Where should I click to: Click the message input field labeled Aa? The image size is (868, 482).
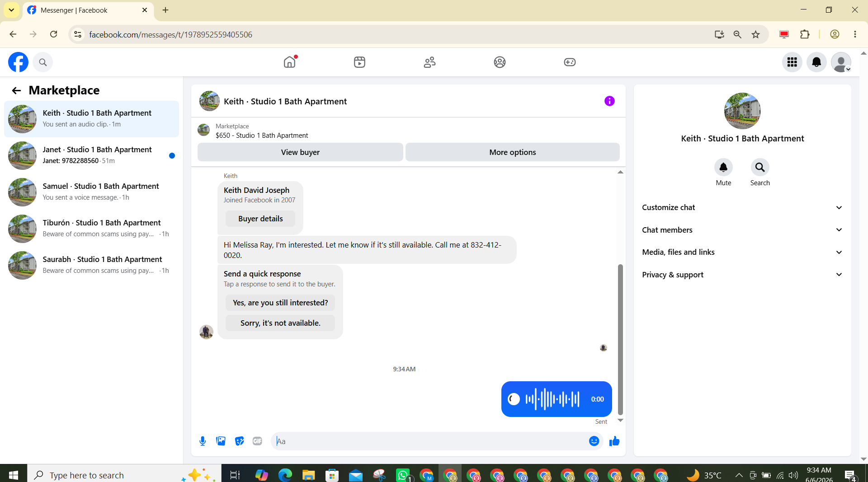click(x=429, y=441)
